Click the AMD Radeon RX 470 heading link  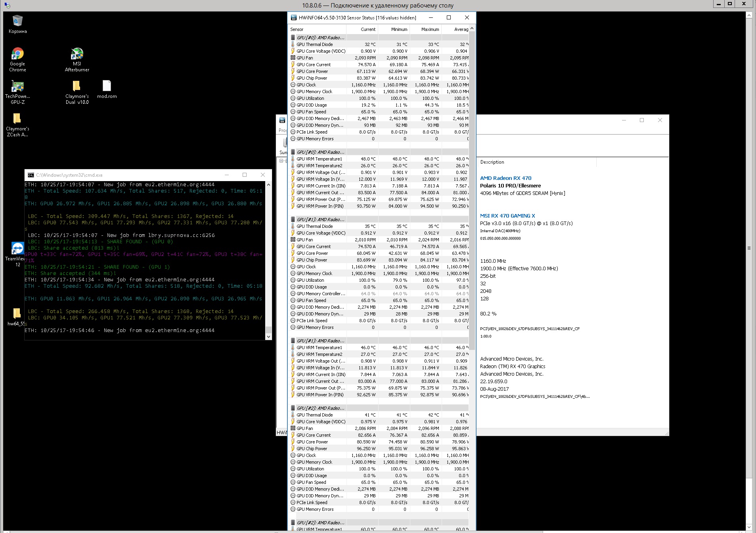505,178
